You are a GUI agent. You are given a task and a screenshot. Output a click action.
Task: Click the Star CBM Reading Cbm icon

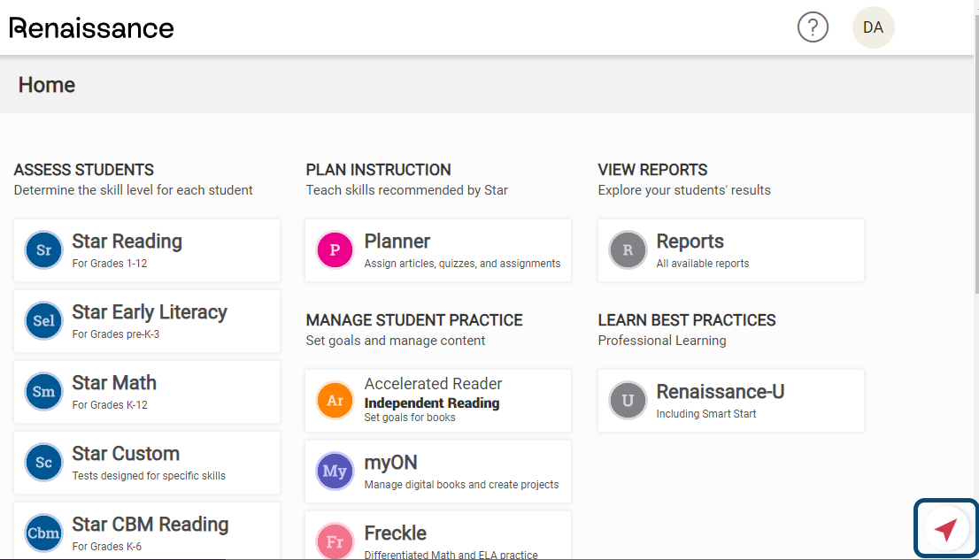43,533
